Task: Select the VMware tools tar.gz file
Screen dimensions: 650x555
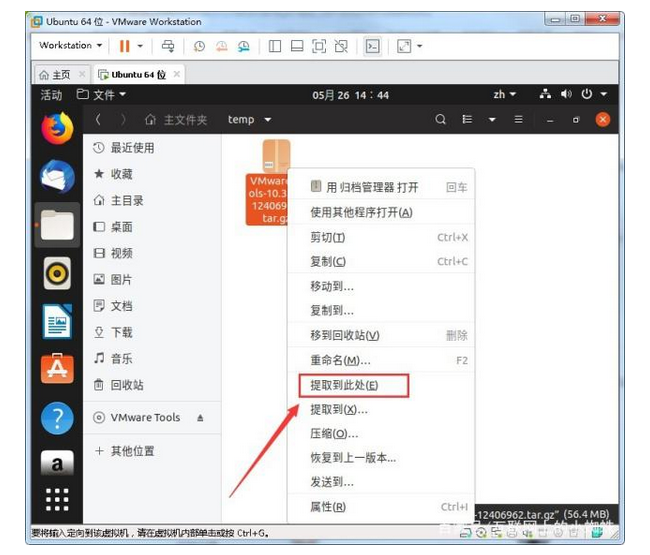Action: (268, 182)
